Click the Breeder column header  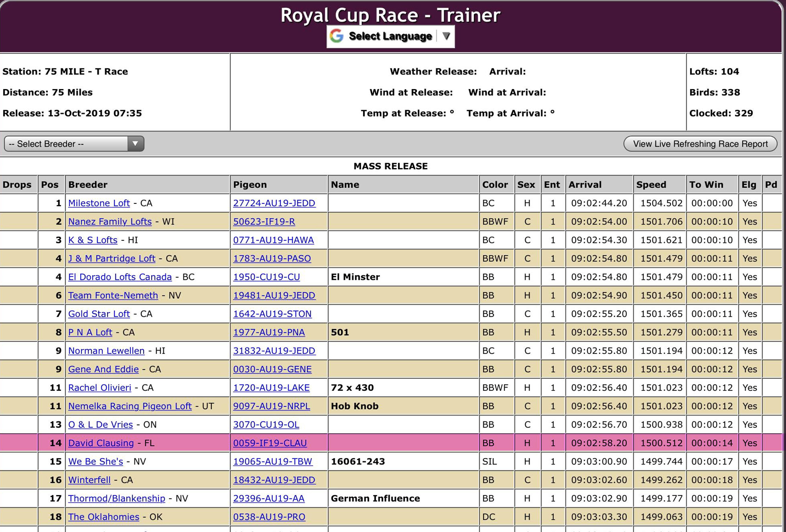click(x=88, y=185)
